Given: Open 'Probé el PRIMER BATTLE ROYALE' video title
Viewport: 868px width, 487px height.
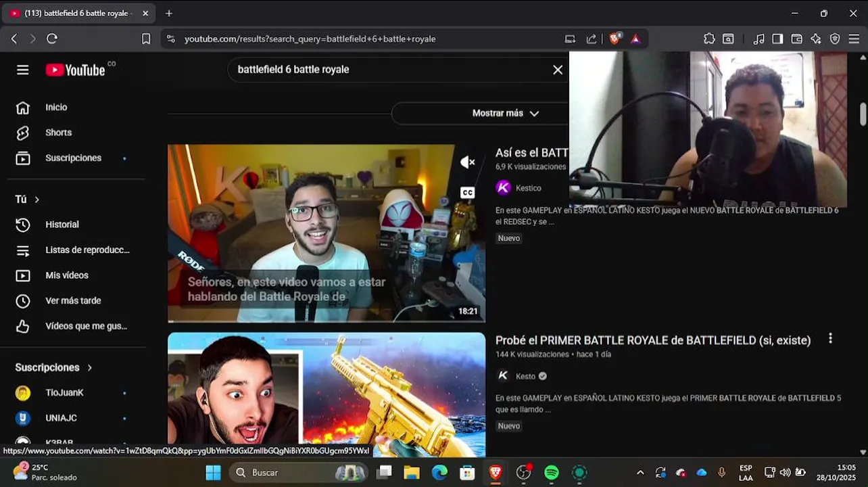Looking at the screenshot, I should (x=653, y=340).
